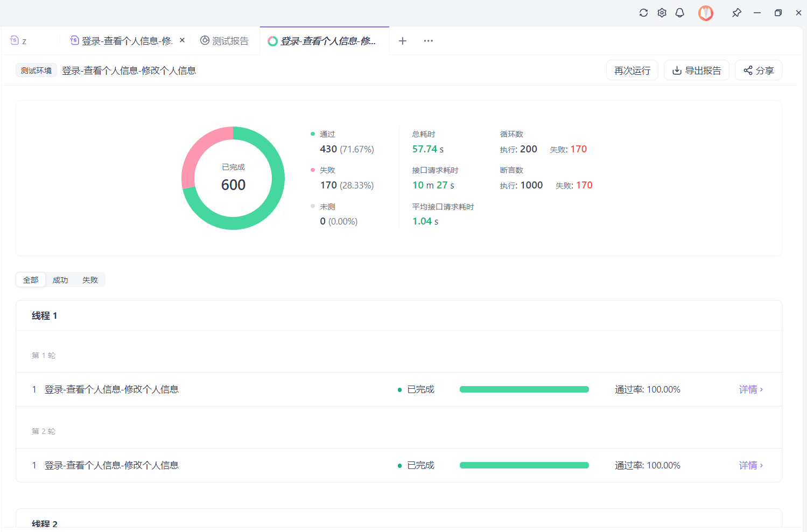Click the 第 1 轮 test case row name
Viewport: 807px width, 532px height.
(x=111, y=389)
